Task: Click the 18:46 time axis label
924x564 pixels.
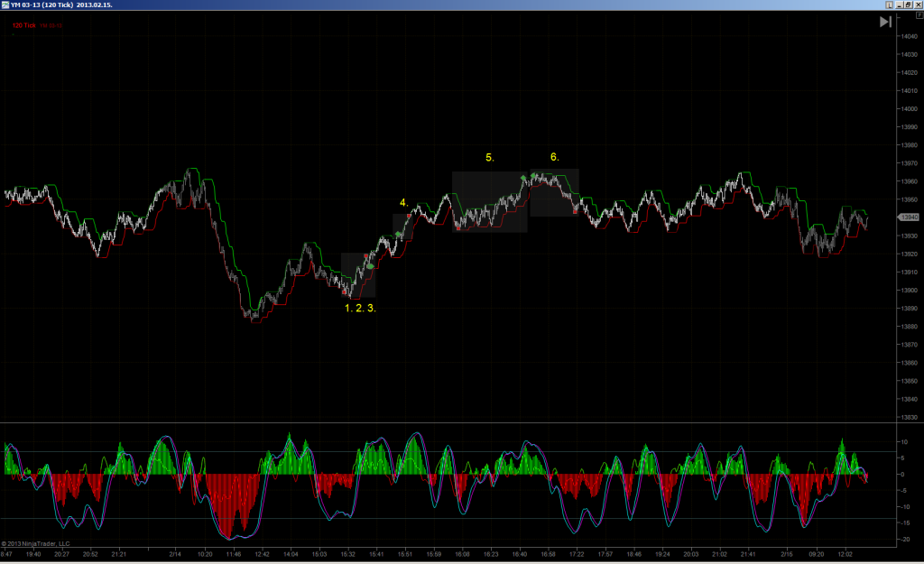Action: click(x=634, y=554)
